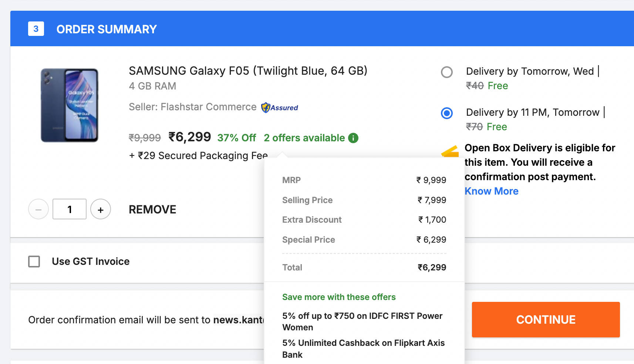The height and width of the screenshot is (364, 634).
Task: Click the 2 offers available text
Action: (304, 138)
